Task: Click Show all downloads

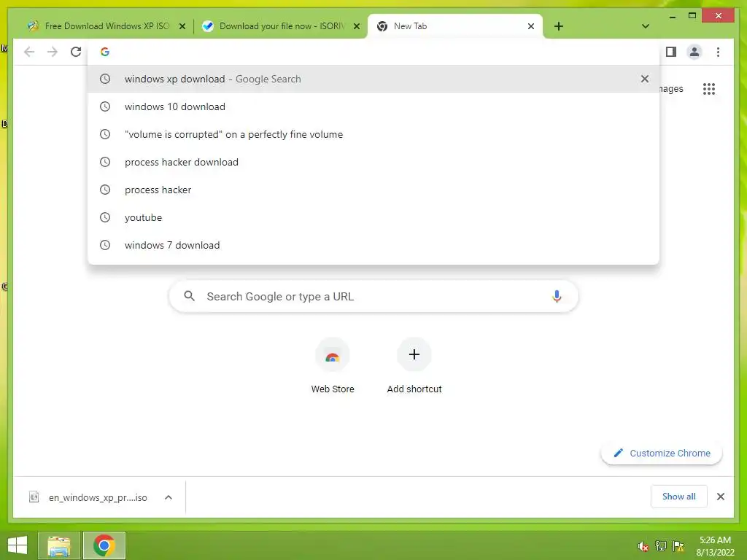Action: (679, 497)
